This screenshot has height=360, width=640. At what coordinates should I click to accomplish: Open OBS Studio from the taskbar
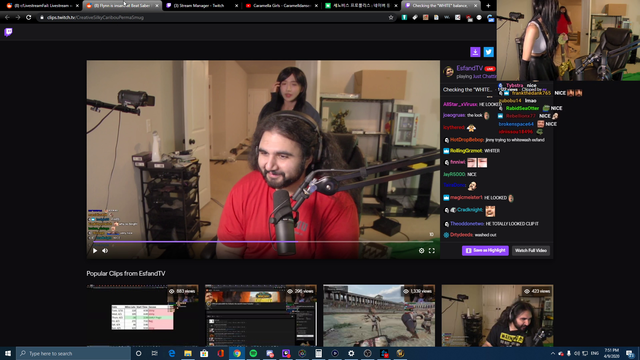pyautogui.click(x=367, y=353)
